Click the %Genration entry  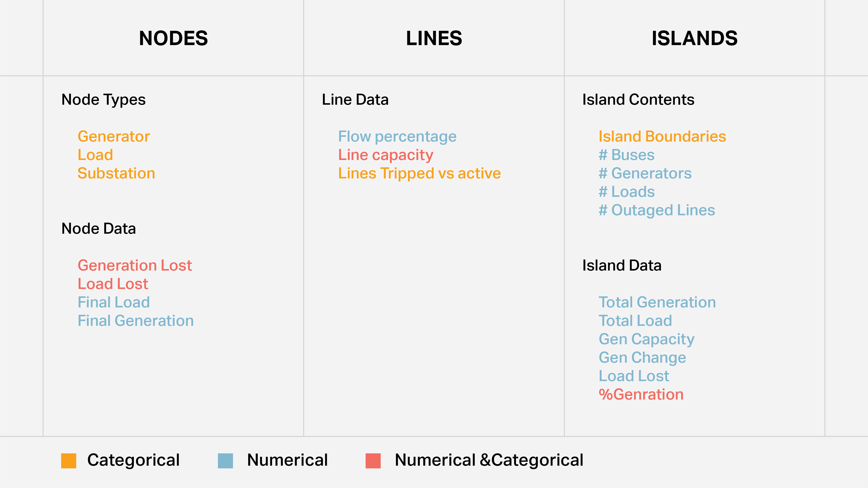coord(641,395)
